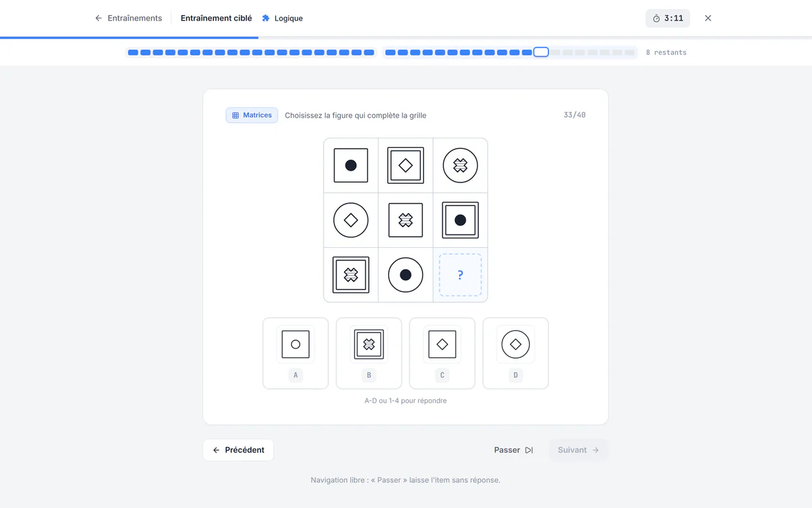The height and width of the screenshot is (508, 812).
Task: Click the right arrow icon in Suivant
Action: 595,450
